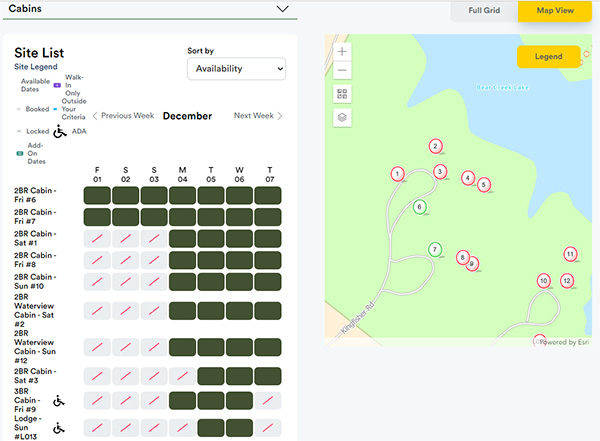Screen dimensions: 600x441
Task: Select green site marker 6 on map
Action: coord(420,207)
